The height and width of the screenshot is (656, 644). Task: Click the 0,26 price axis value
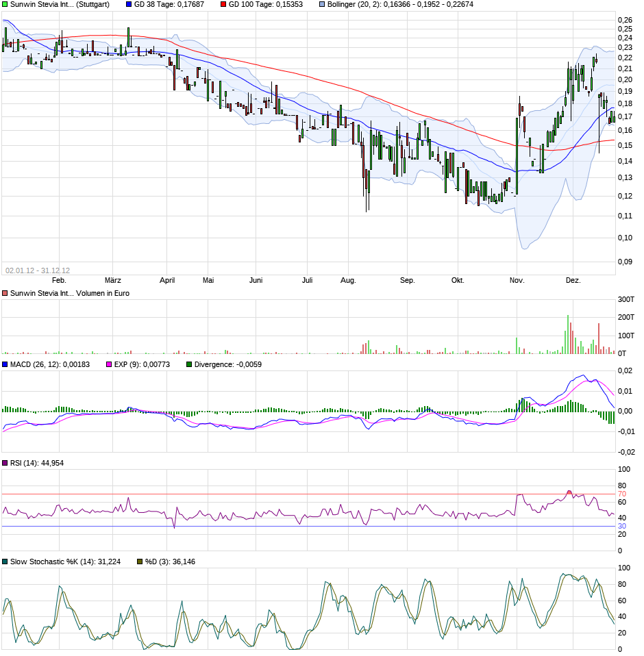point(626,20)
